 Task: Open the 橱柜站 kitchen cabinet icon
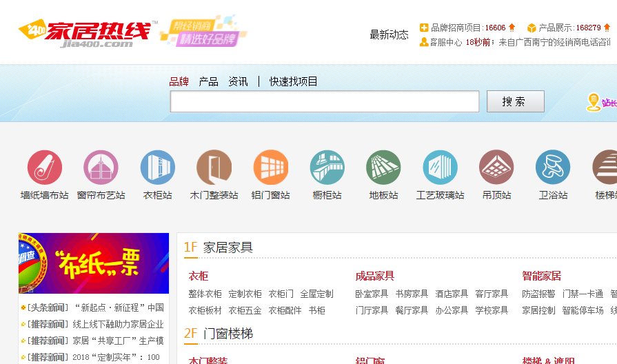tap(327, 168)
